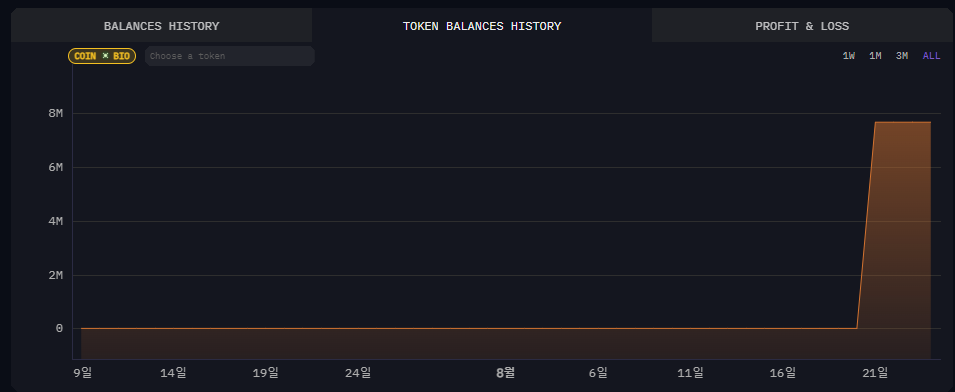This screenshot has width=955, height=392.
Task: Click the 16일 x-axis date label
Action: click(783, 373)
